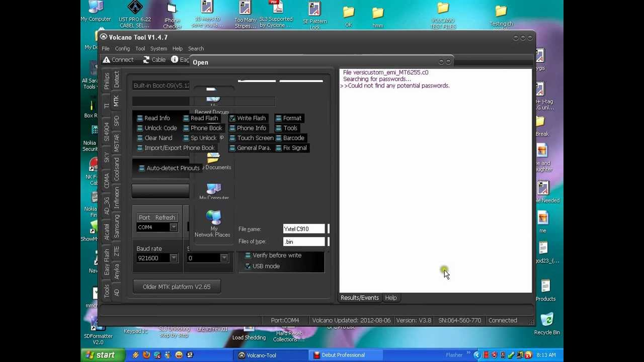Viewport: 644px width, 362px height.
Task: Switch to the Results/Events tab
Action: pos(360,298)
